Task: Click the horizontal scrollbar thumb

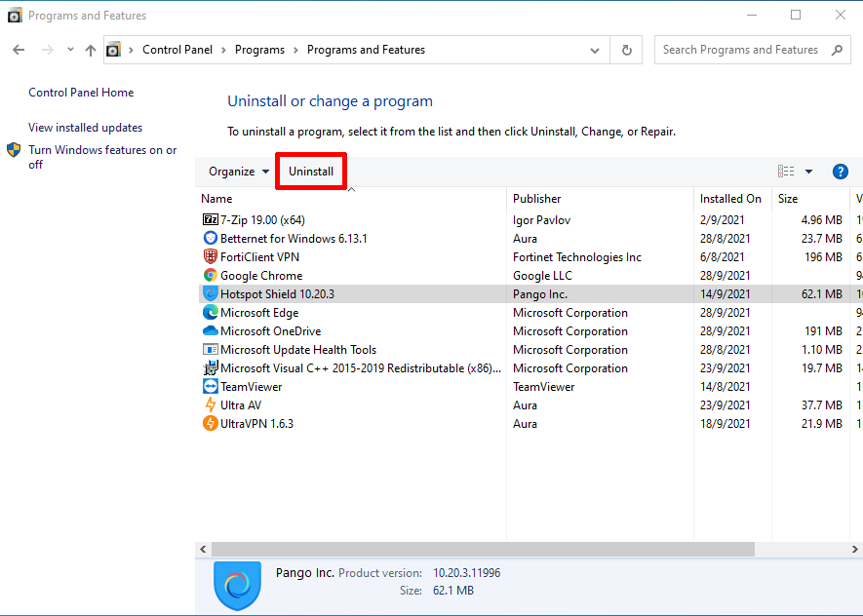Action: pyautogui.click(x=484, y=550)
